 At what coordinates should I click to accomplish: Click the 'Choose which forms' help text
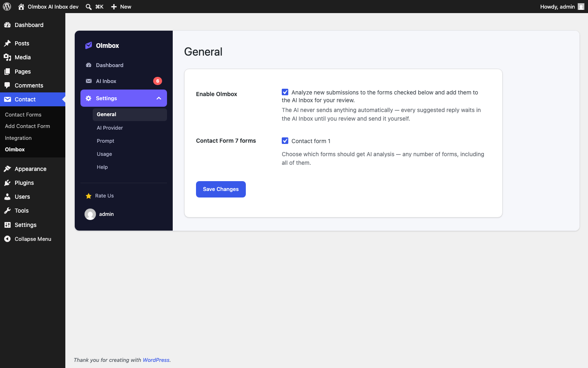click(383, 159)
